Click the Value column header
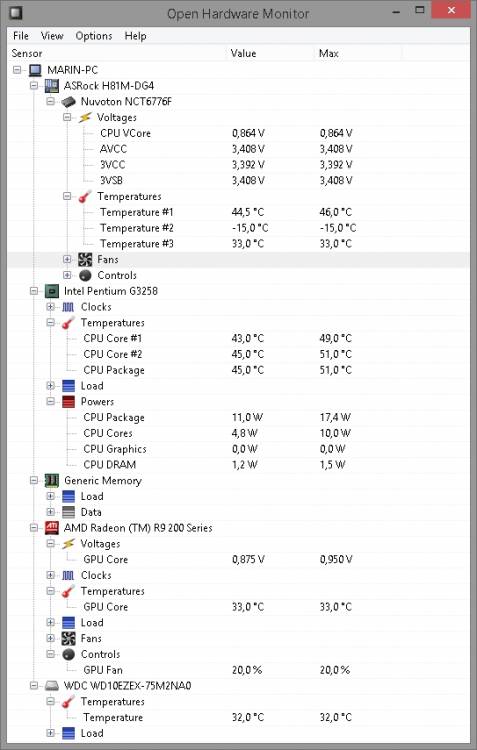477x750 pixels. pyautogui.click(x=270, y=54)
